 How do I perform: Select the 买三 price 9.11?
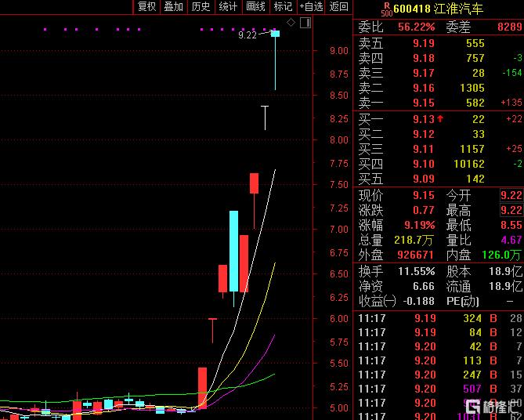(x=424, y=149)
